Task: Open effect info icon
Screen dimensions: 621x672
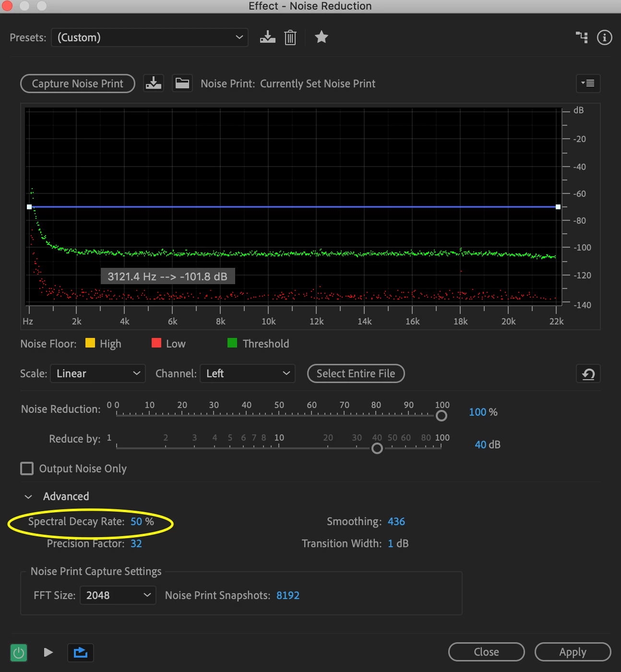Action: [605, 37]
